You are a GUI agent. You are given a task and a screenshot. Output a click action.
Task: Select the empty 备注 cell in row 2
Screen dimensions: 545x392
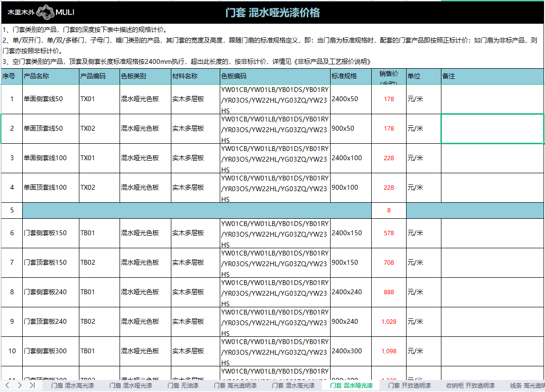click(492, 129)
